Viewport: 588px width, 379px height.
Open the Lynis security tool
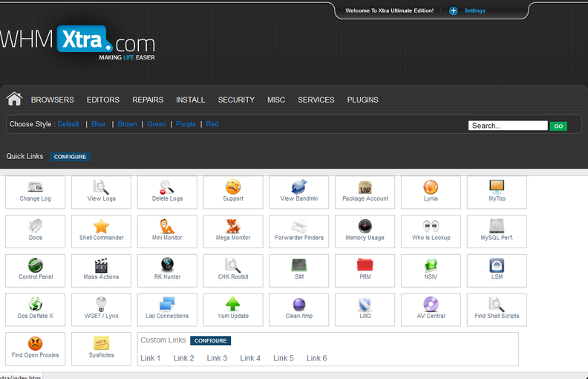point(431,187)
